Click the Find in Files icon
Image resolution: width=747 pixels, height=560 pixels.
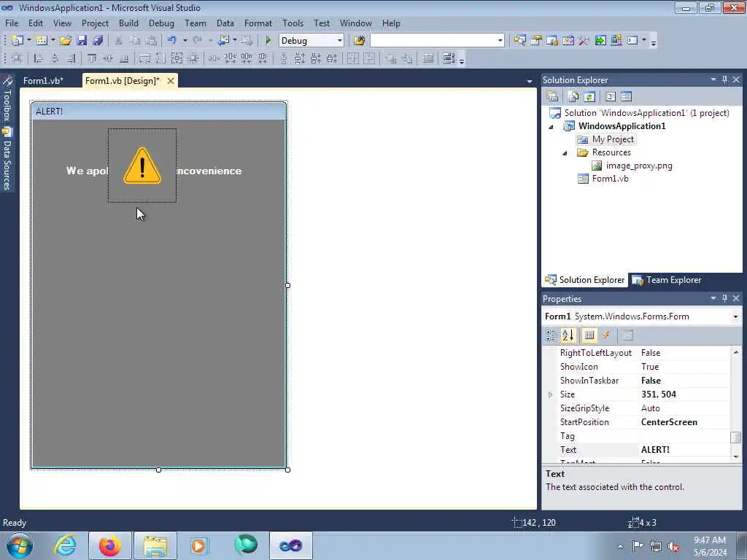tap(359, 41)
